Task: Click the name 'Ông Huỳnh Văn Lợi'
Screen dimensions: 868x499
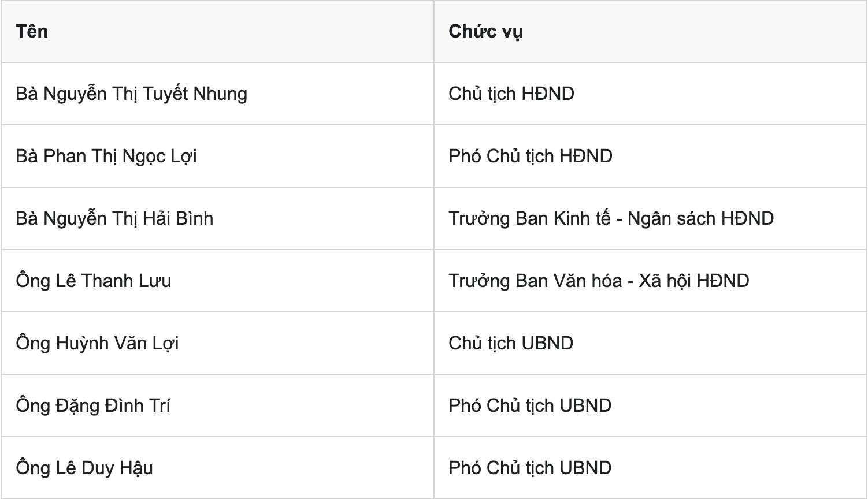Action: [98, 343]
